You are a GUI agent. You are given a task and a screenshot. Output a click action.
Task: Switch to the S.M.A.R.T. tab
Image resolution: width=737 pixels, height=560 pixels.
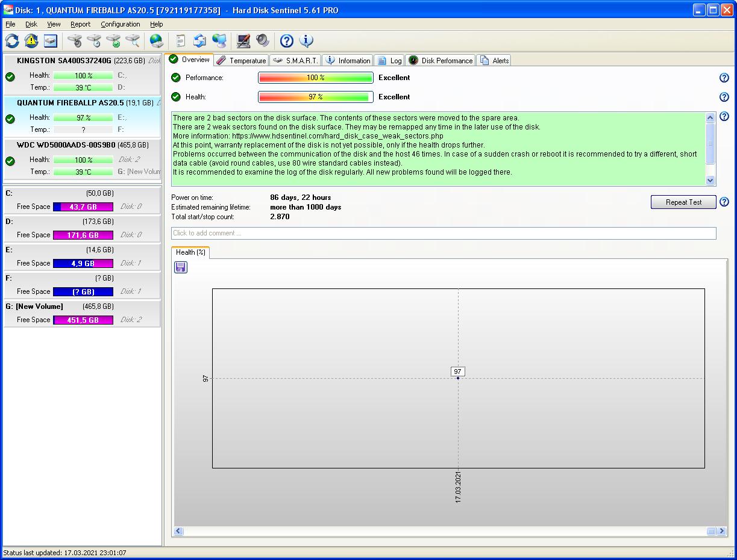(295, 61)
